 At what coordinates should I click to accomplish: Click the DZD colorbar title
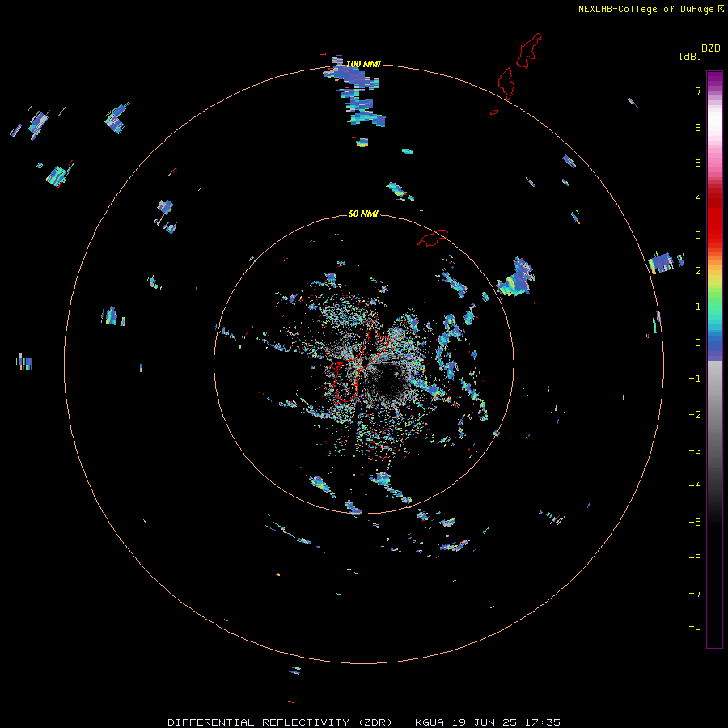coord(711,49)
